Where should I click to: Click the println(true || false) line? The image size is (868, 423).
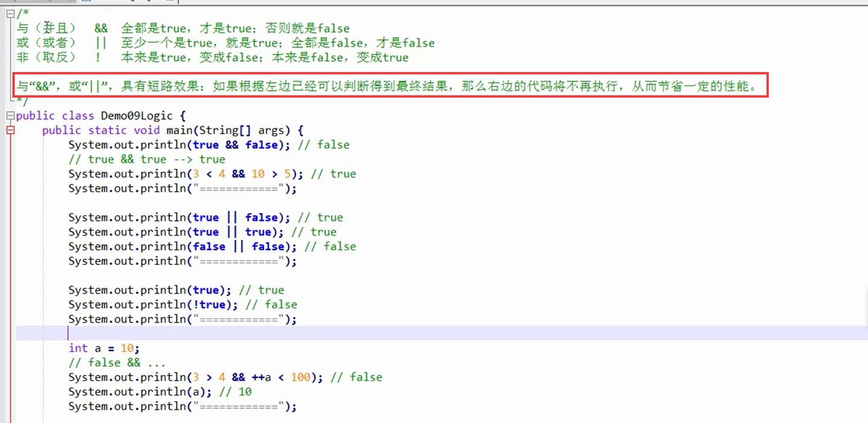click(205, 217)
